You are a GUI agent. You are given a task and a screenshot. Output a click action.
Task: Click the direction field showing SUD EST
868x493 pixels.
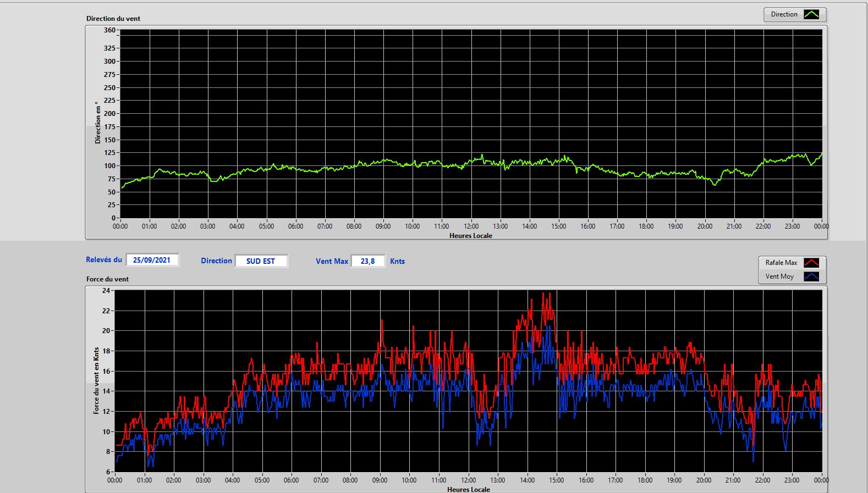(261, 261)
